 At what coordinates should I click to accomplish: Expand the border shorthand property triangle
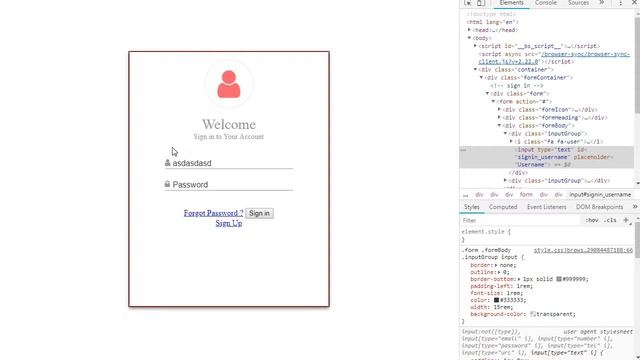tap(496, 265)
